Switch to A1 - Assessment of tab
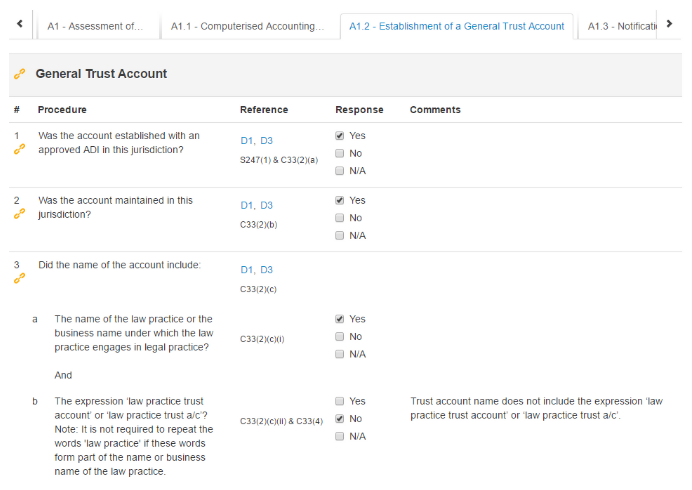692x490 pixels. 96,26
